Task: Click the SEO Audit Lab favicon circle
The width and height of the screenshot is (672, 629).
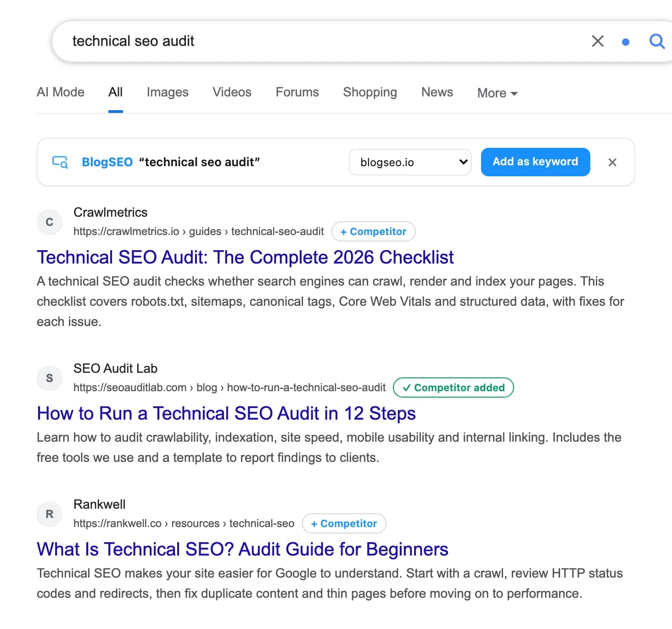Action: (x=50, y=378)
